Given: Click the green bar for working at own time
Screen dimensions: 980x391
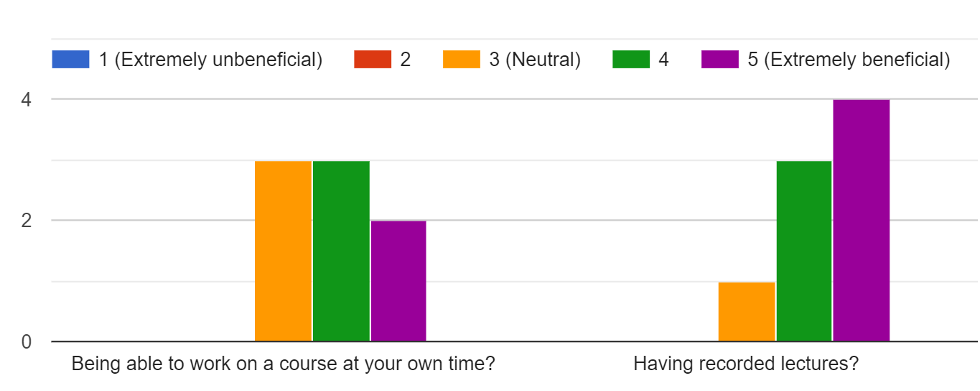Looking at the screenshot, I should tap(341, 251).
